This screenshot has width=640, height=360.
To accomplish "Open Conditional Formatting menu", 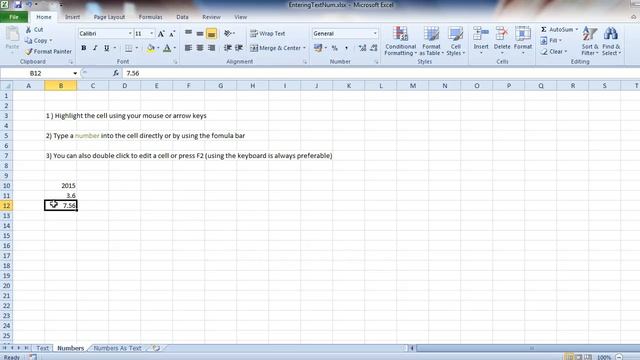I will pos(400,41).
